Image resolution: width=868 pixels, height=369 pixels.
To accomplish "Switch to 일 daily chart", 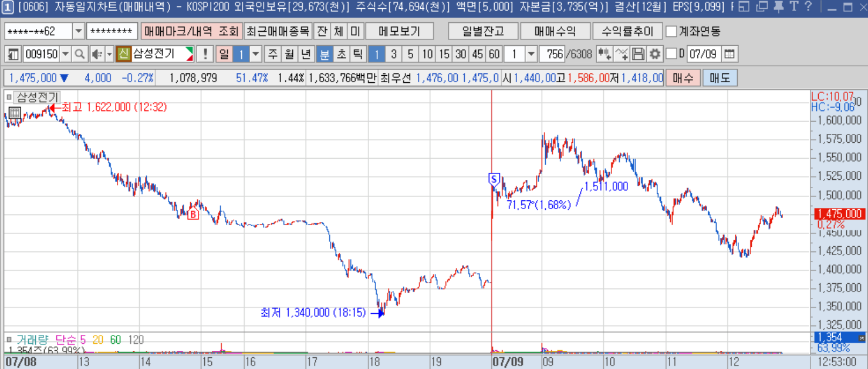I will 224,55.
